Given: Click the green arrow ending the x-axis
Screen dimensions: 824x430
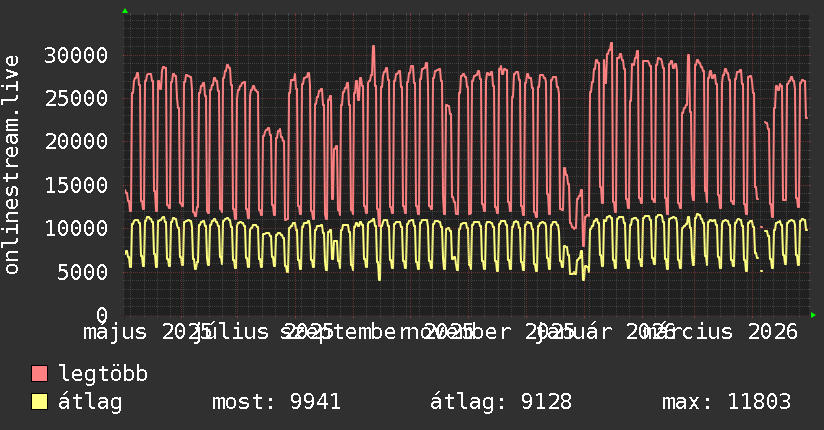Looking at the screenshot, I should 813,315.
